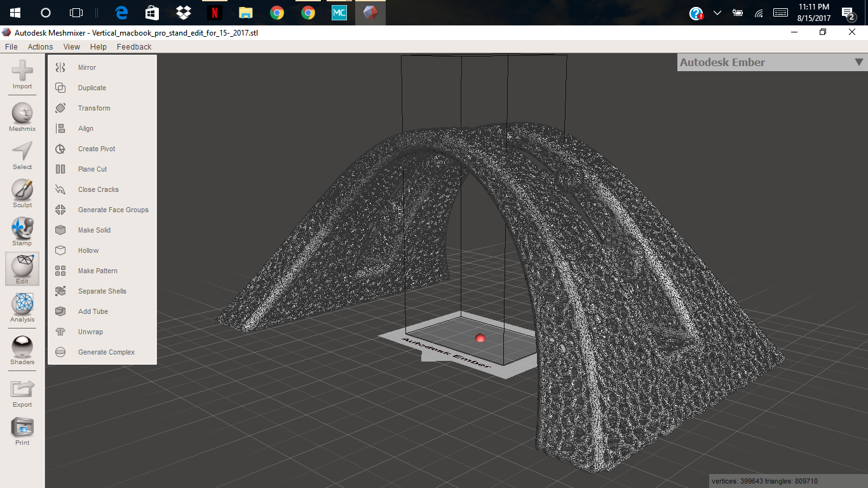Screen dimensions: 868x488
Task: Select the Transform command label
Action: click(x=94, y=108)
